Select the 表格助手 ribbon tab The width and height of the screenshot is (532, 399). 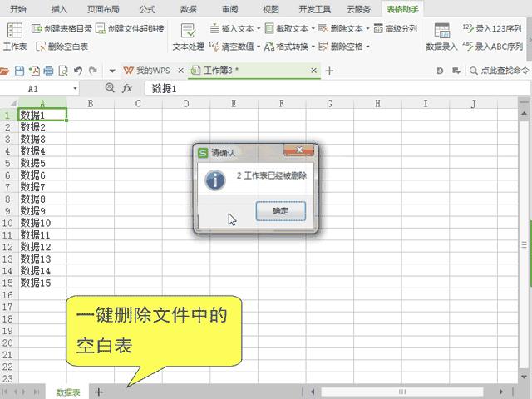coord(402,9)
